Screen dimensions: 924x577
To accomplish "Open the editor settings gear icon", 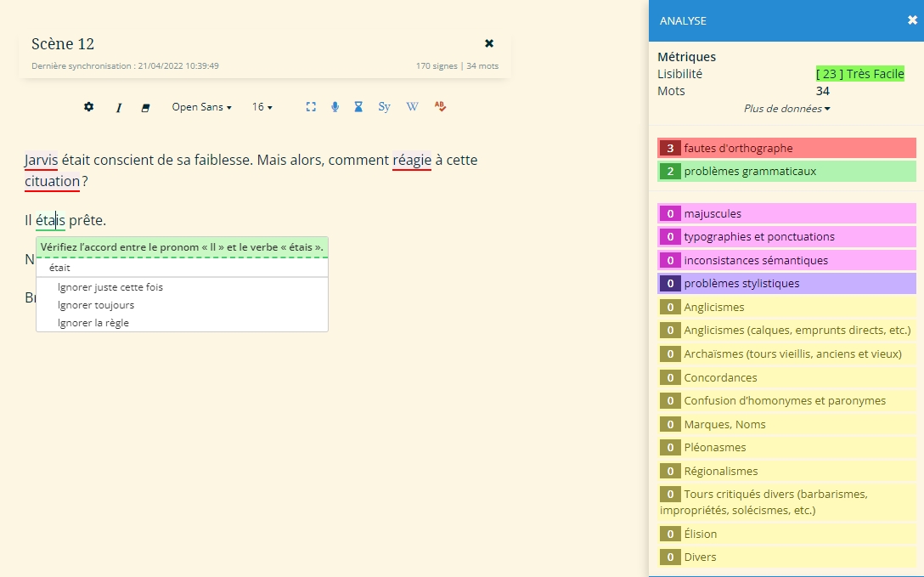I will 88,107.
